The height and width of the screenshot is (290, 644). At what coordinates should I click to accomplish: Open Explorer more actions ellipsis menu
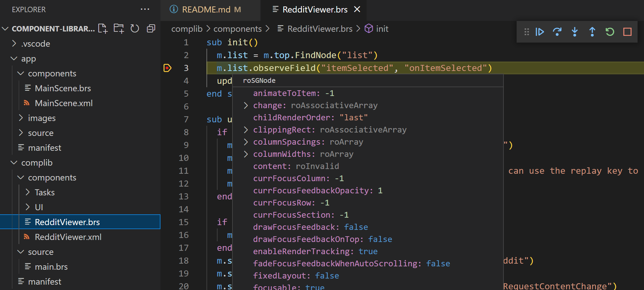(x=145, y=9)
